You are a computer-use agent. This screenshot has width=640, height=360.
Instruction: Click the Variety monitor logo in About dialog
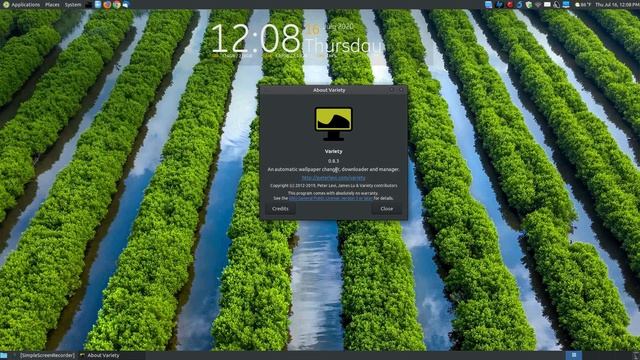(x=333, y=124)
